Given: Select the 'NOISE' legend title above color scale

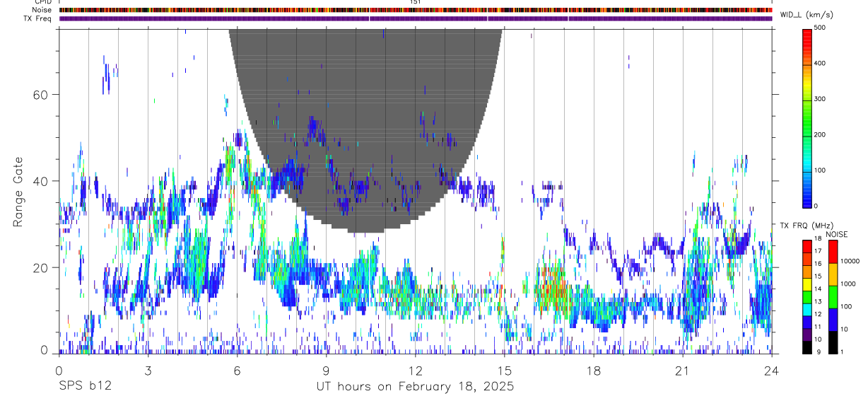Looking at the screenshot, I should [x=835, y=234].
